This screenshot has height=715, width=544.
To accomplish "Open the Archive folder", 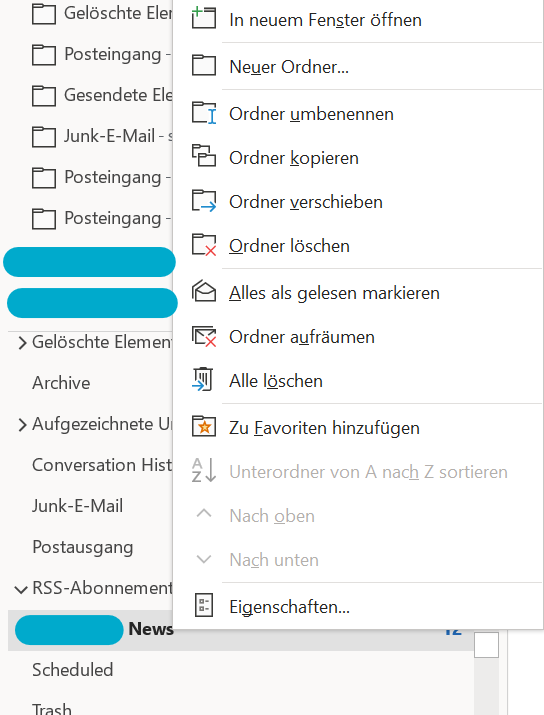I will tap(61, 383).
